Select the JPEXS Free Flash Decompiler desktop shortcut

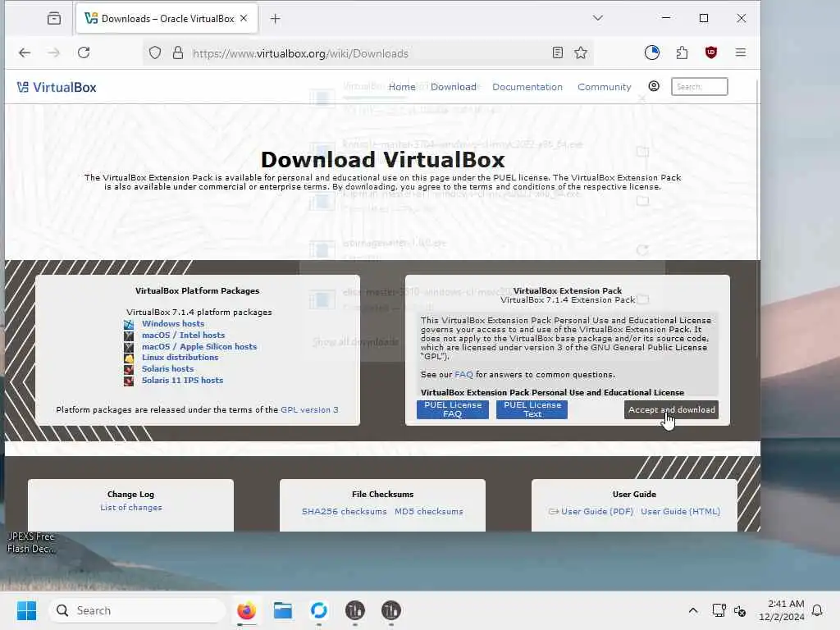pyautogui.click(x=30, y=542)
